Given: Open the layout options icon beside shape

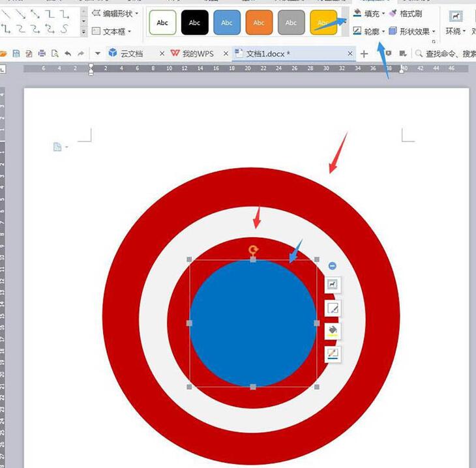Looking at the screenshot, I should (333, 285).
